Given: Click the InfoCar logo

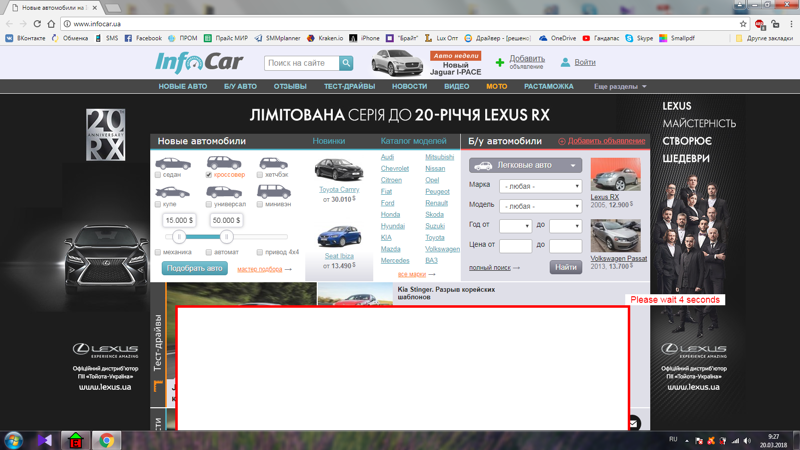Looking at the screenshot, I should coord(199,62).
